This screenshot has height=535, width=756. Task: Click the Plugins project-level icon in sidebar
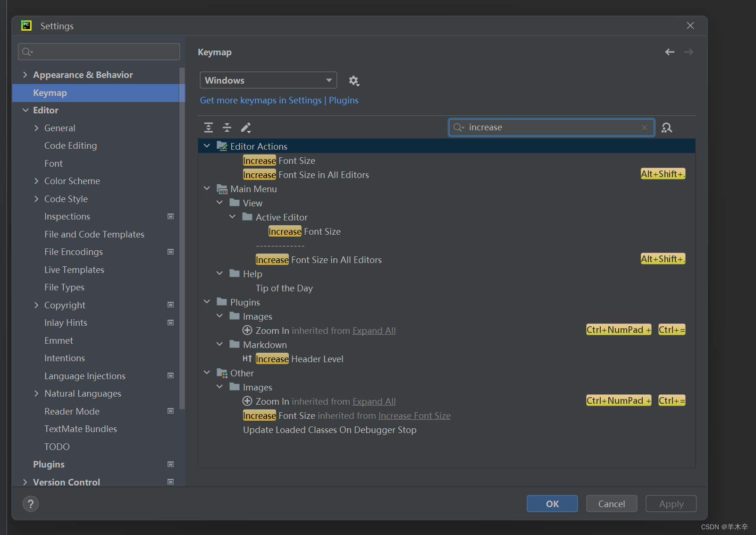click(x=171, y=464)
